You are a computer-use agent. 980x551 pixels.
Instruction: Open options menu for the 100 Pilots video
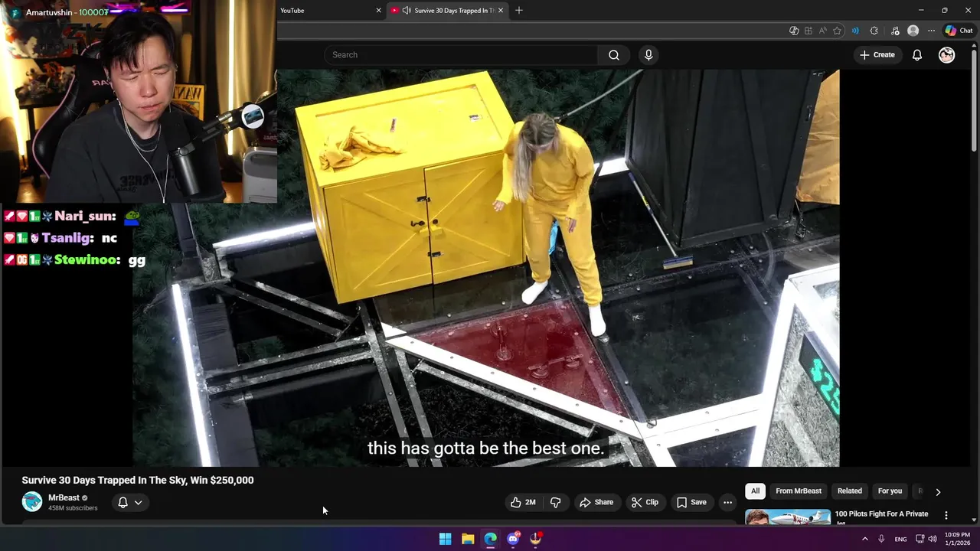click(x=946, y=516)
